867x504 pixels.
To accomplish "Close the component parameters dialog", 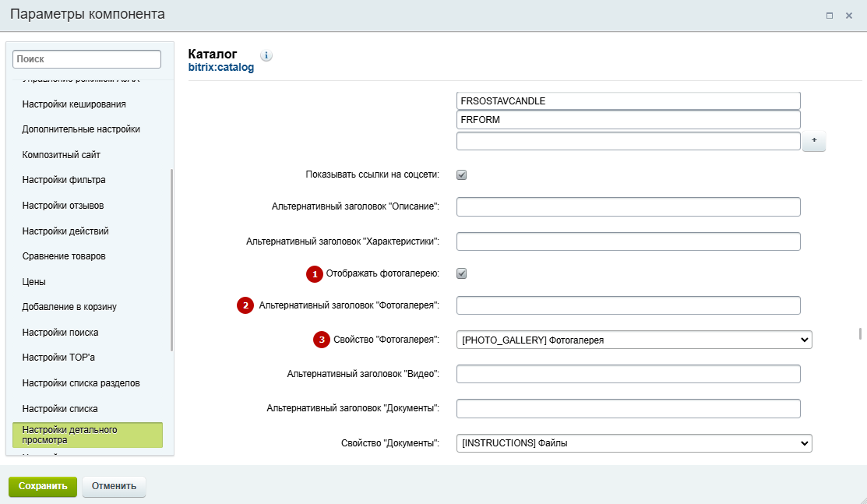I will click(x=849, y=16).
